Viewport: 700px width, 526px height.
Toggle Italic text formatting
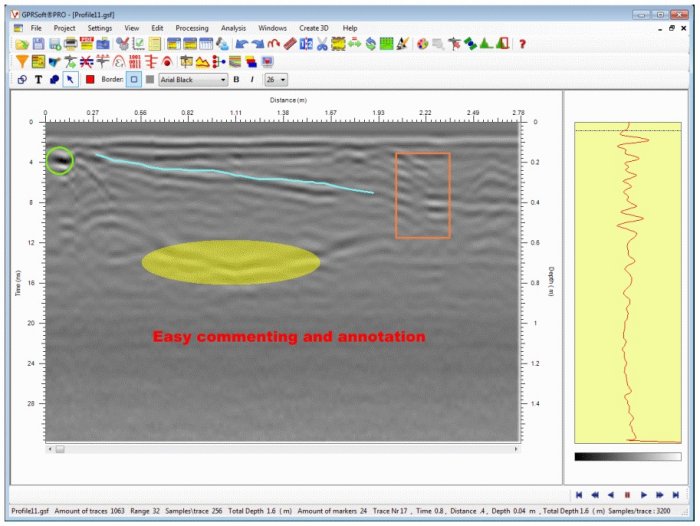click(252, 79)
